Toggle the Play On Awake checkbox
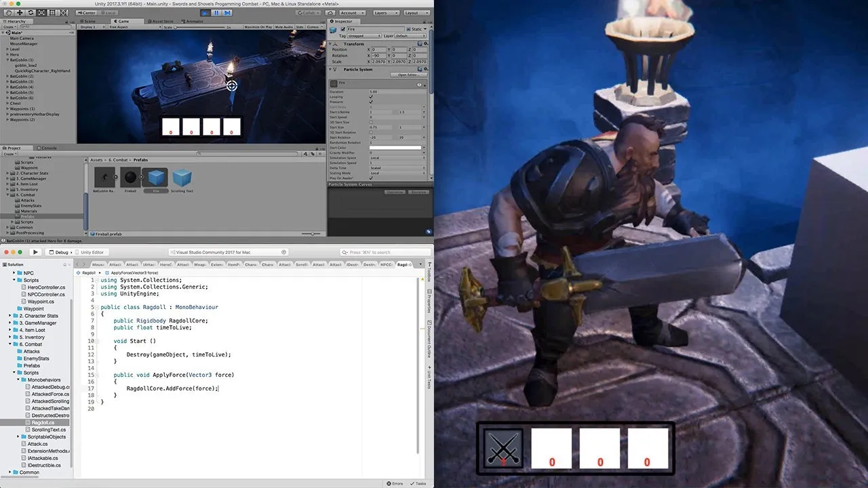 (x=371, y=178)
